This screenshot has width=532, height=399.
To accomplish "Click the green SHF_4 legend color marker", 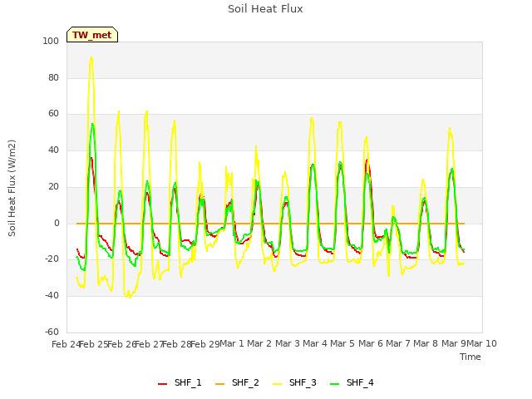I will tap(334, 384).
